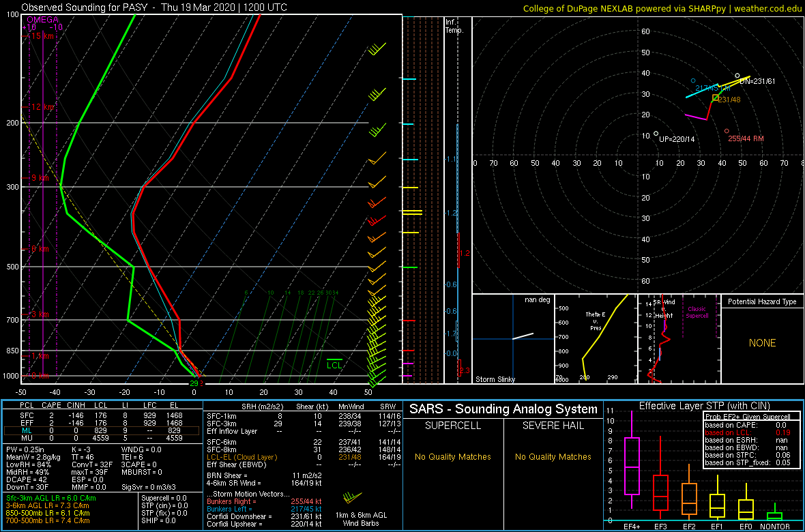This screenshot has width=805, height=532.
Task: Click the based on LCL probability line
Action: [749, 432]
